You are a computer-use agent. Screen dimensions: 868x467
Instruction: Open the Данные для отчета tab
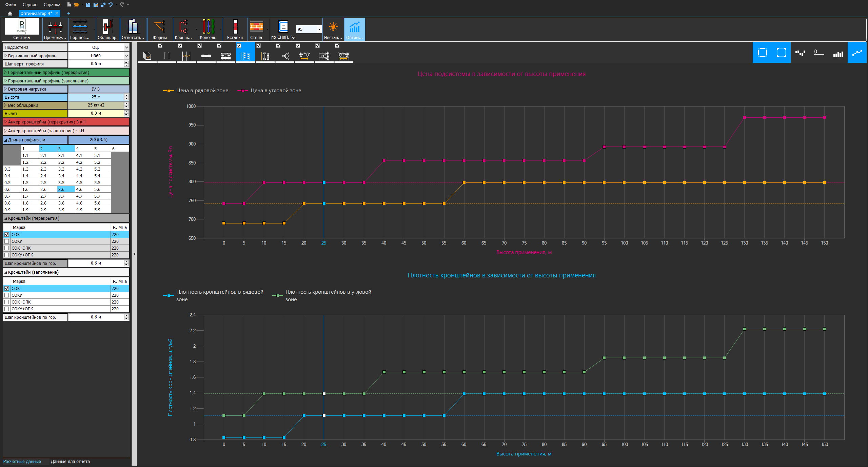point(70,462)
